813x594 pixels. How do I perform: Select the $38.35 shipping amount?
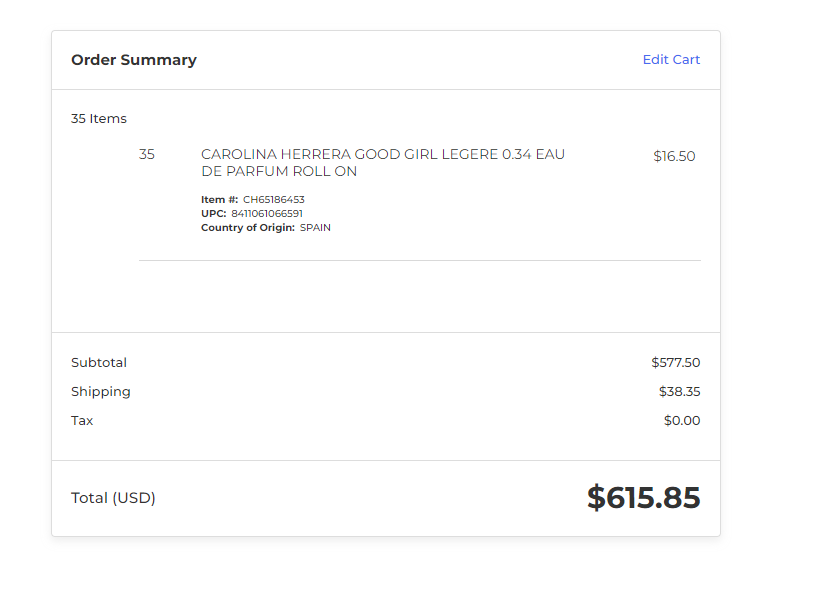[679, 391]
